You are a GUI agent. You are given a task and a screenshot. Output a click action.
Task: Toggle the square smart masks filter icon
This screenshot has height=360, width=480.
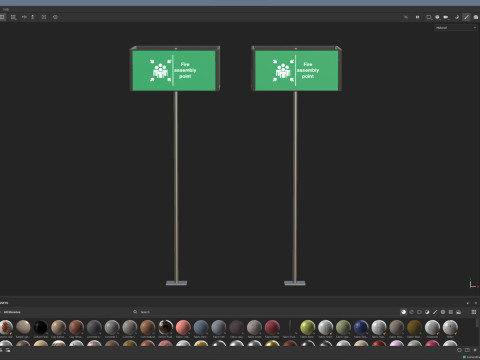tap(419, 312)
